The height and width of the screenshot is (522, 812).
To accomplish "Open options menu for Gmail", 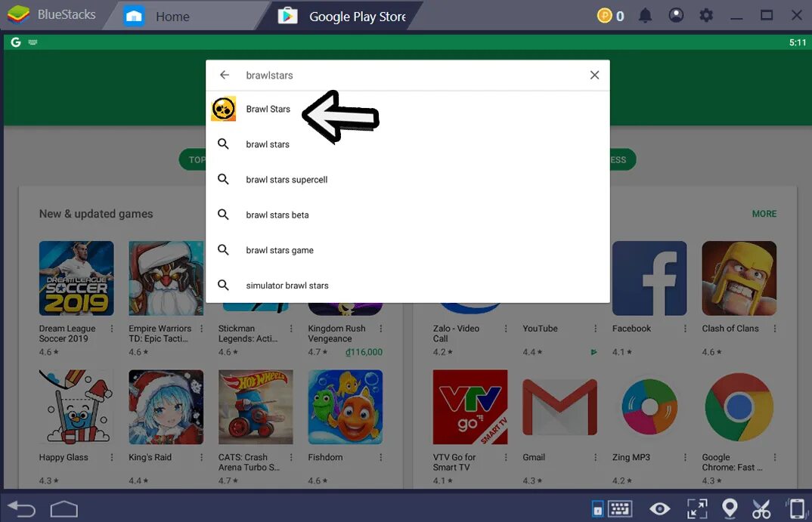I will tap(595, 457).
